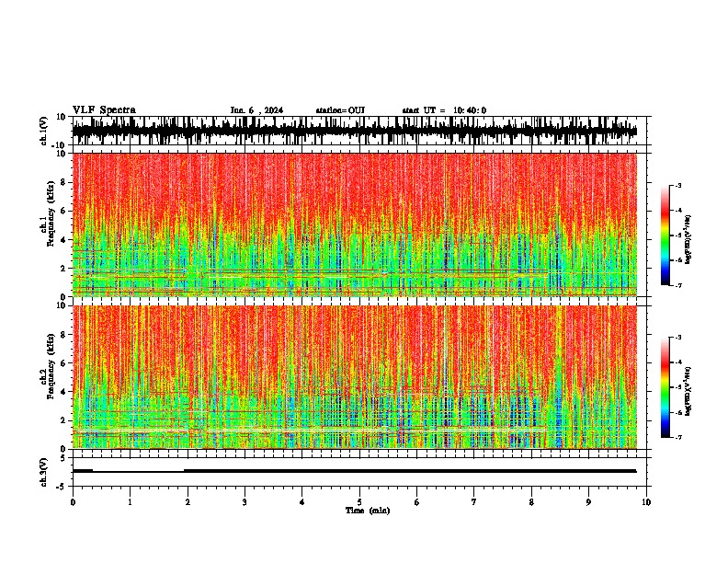728x563 pixels.
Task: Click the time axis tick label "5"
Action: pos(359,502)
